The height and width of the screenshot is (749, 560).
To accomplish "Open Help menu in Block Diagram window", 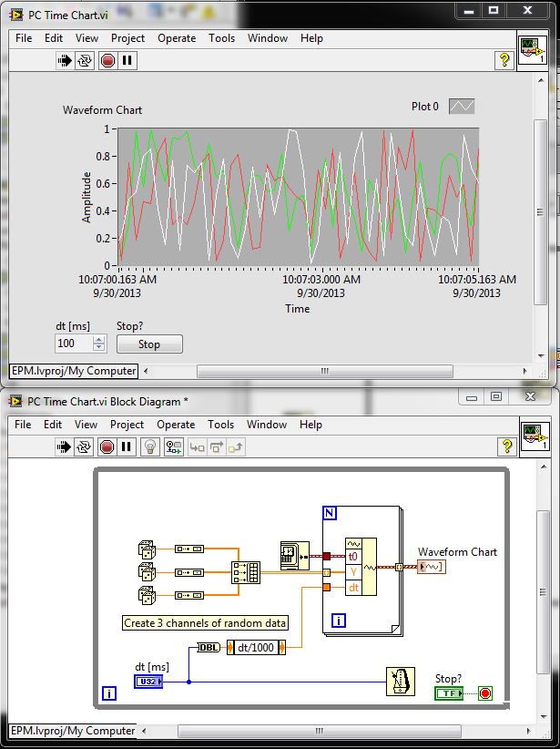I will tap(311, 425).
